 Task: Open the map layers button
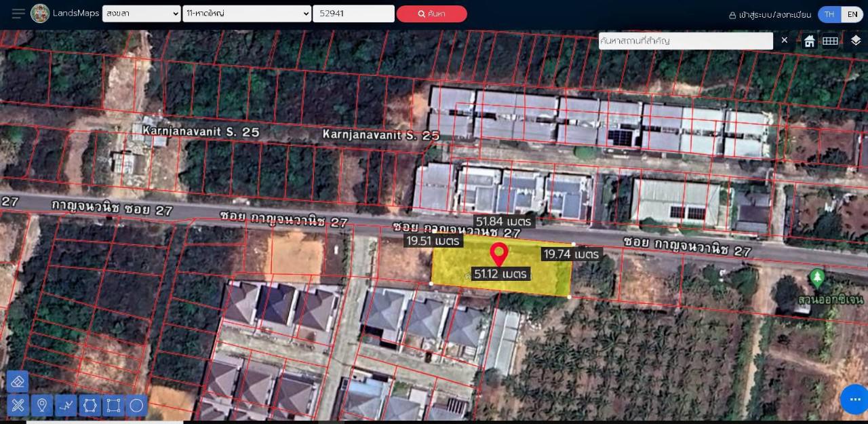coord(856,41)
